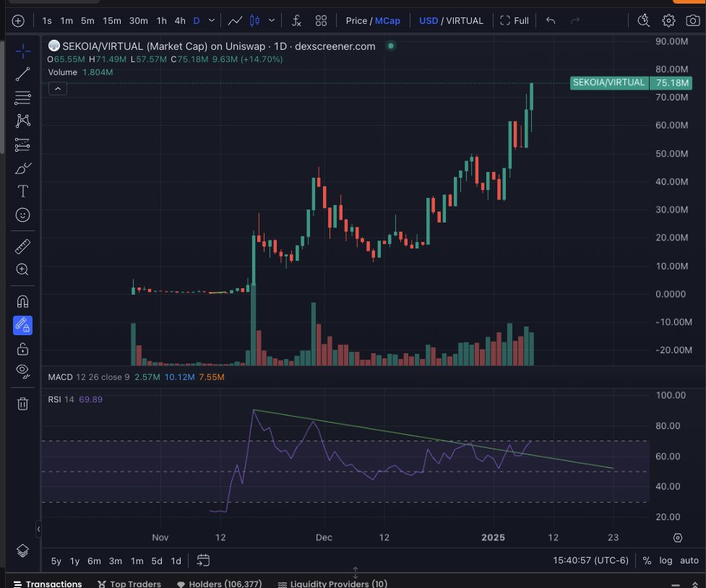
Task: Select the text annotation tool
Action: tap(22, 191)
